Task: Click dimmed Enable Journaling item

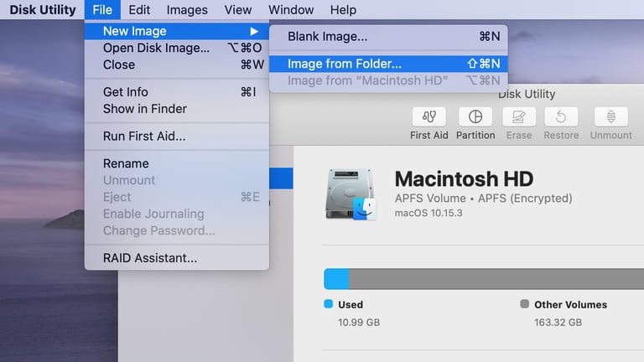Action: tap(177, 214)
